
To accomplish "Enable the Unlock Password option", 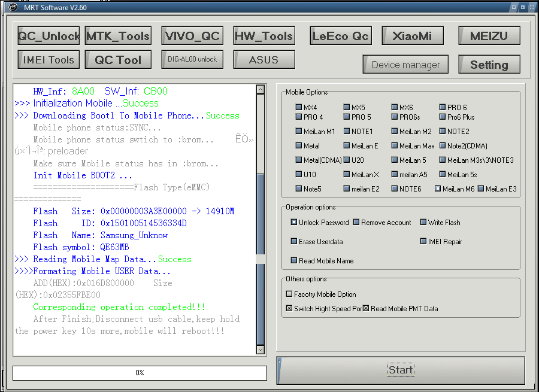I will [294, 222].
